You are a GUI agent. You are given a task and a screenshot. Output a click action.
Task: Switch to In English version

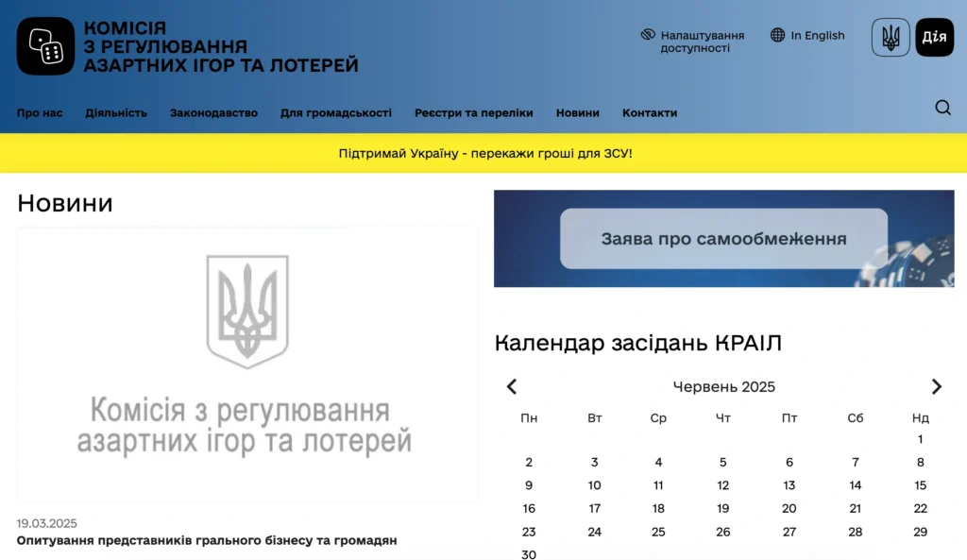pyautogui.click(x=818, y=35)
